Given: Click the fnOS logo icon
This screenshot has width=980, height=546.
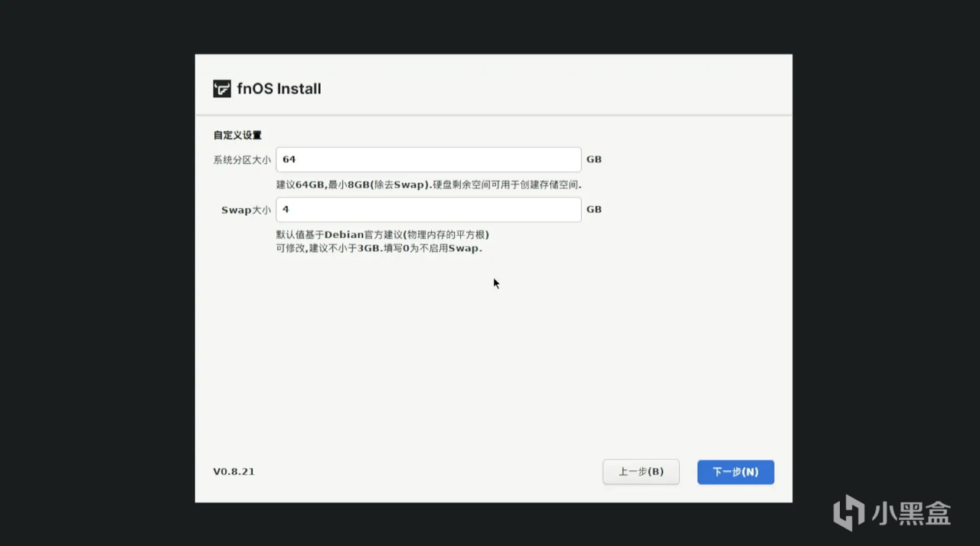Looking at the screenshot, I should (222, 89).
